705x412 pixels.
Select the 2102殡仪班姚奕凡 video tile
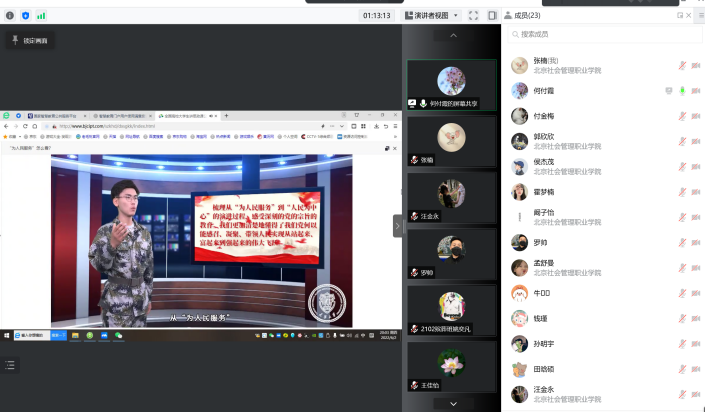pos(451,310)
